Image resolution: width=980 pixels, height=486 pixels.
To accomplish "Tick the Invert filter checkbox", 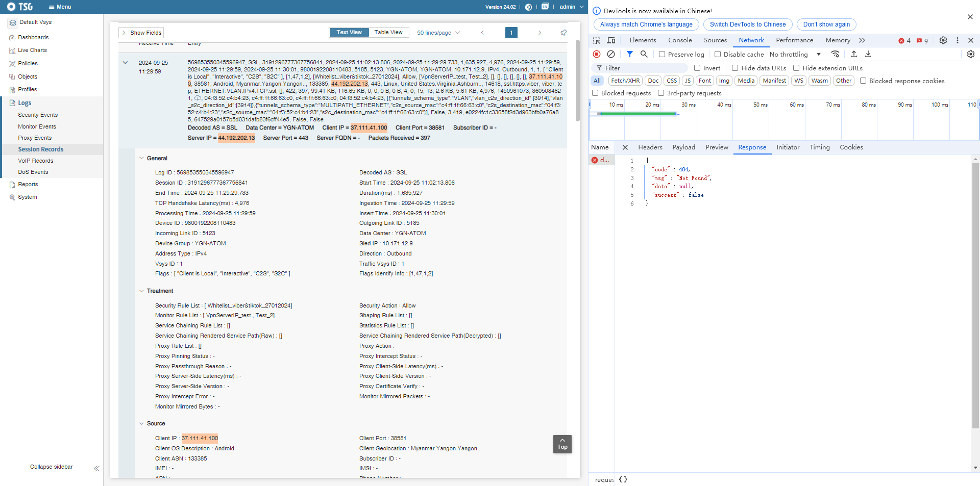I will pyautogui.click(x=697, y=68).
